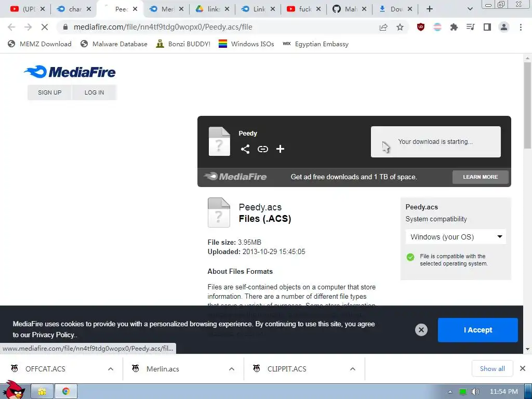Expand Merlin.acs download options

[232, 369]
